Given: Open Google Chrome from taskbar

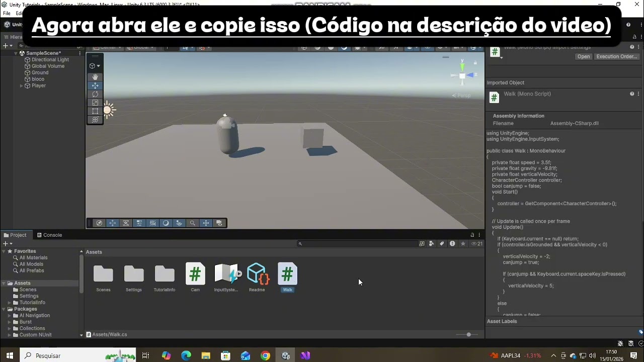Looking at the screenshot, I should tap(265, 355).
